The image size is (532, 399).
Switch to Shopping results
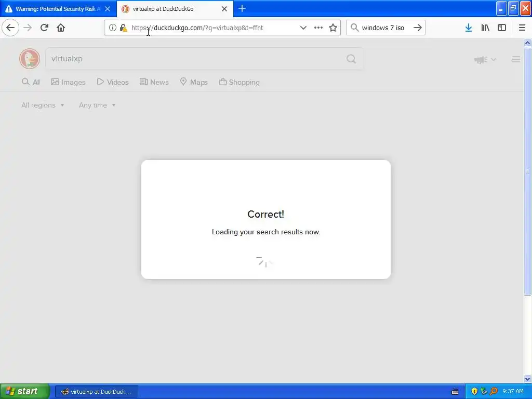click(x=239, y=82)
